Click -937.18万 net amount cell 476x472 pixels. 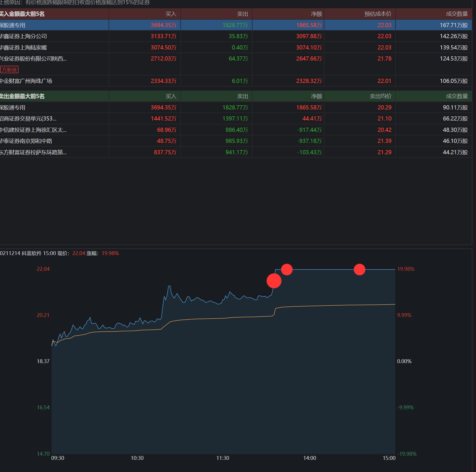pyautogui.click(x=309, y=141)
